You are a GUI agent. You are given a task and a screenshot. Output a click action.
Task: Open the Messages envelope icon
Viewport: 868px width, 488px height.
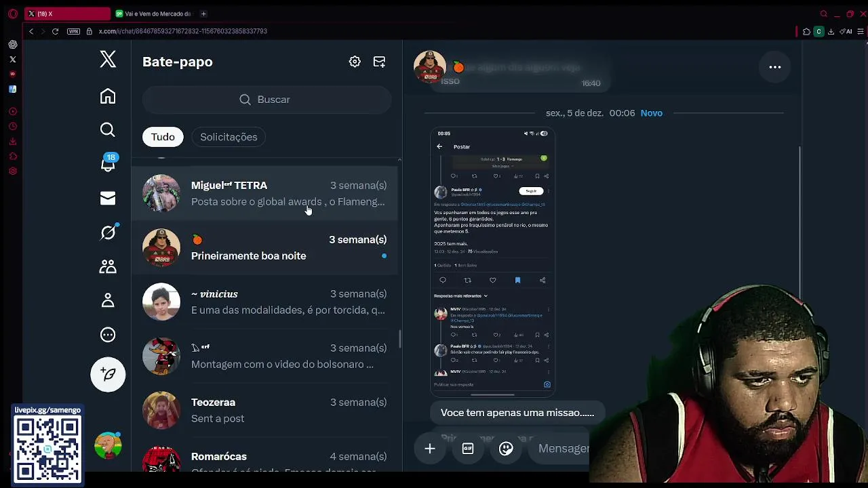(x=108, y=198)
